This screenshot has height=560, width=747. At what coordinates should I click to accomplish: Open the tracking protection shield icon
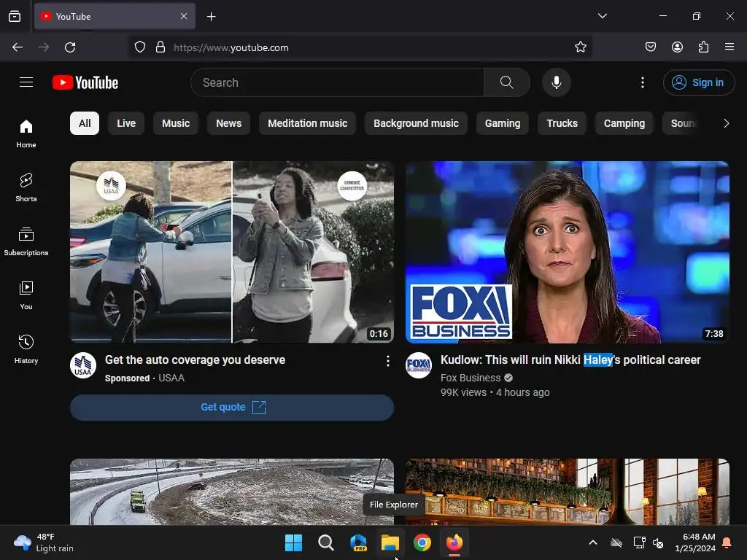139,47
